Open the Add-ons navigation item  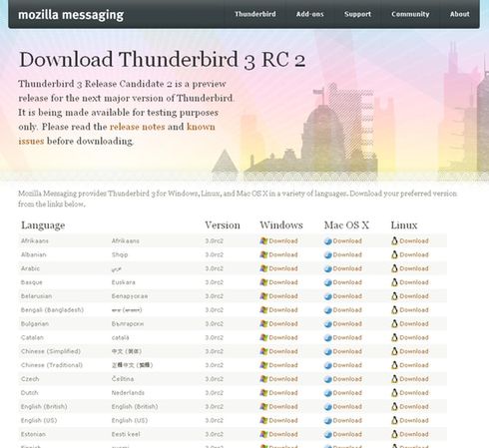tap(309, 14)
